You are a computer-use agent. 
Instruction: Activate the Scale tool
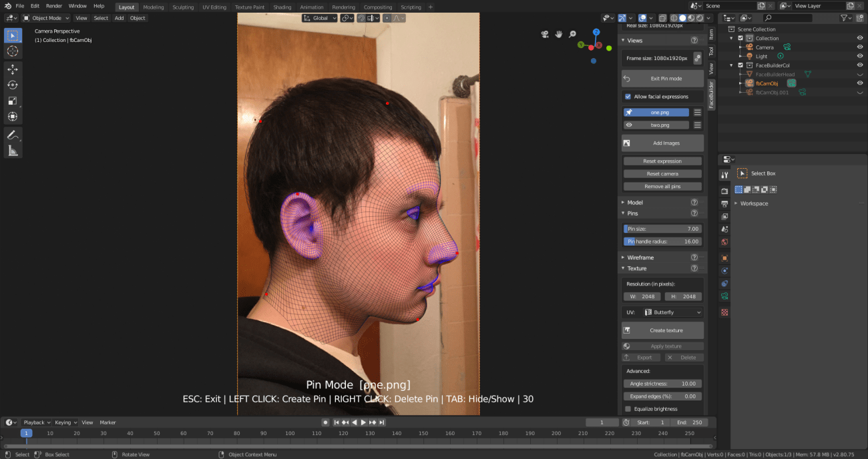pos(13,101)
